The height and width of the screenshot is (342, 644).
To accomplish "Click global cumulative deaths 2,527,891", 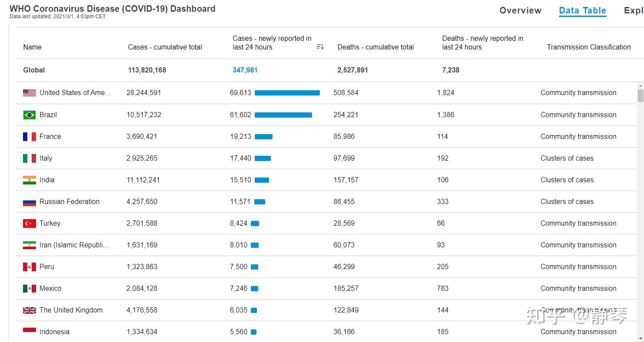I will pos(353,70).
